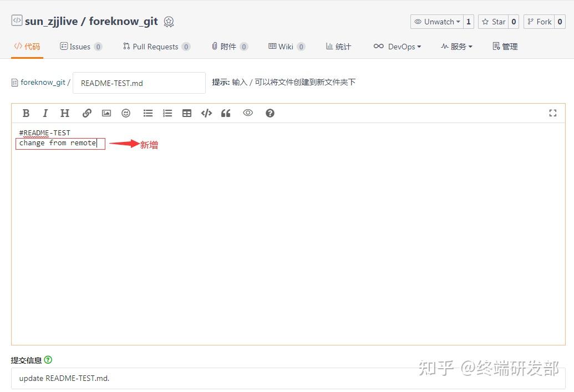Insert a blockquote

[225, 113]
